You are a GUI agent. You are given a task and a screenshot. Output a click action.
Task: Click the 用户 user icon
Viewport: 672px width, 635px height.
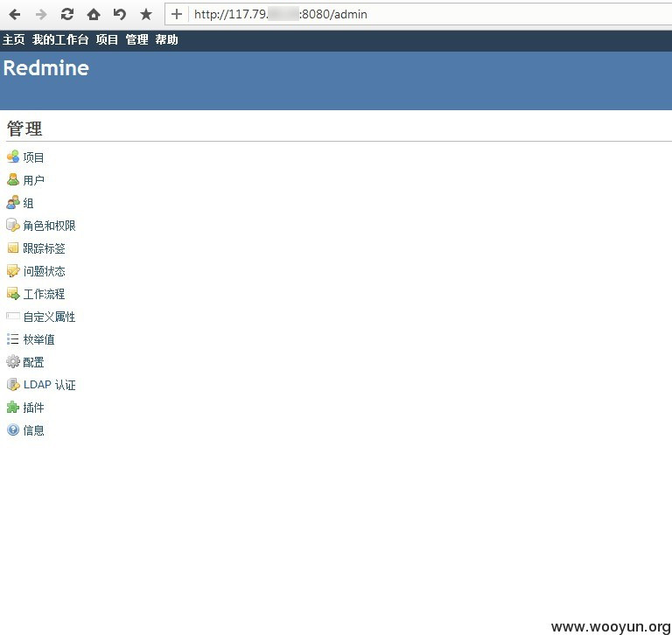coord(13,179)
